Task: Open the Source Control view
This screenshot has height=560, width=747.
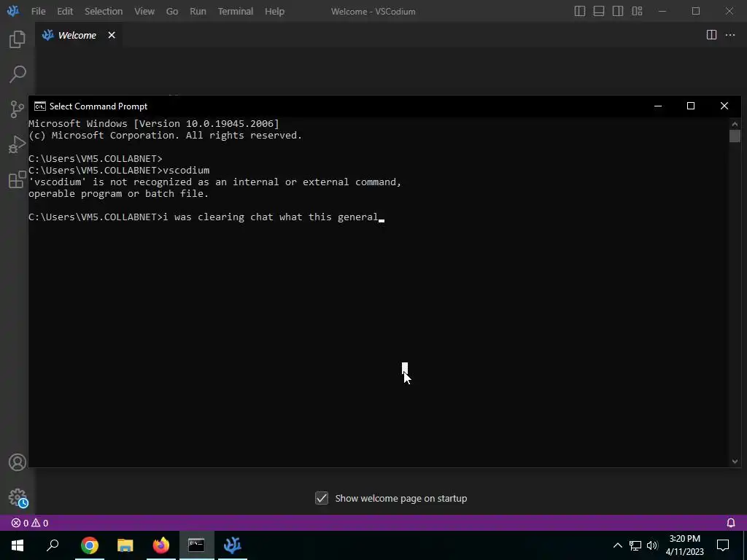Action: point(18,109)
